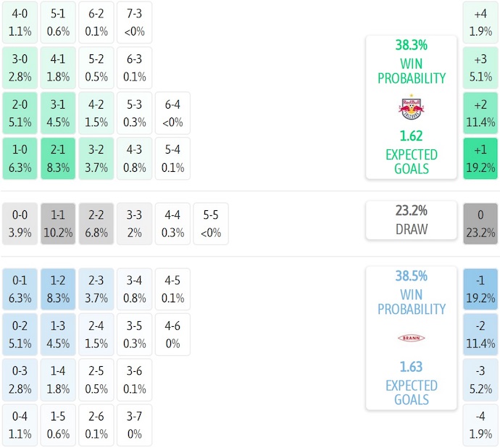Select the 2-1 scoreline cell
This screenshot has width=500, height=448.
[x=58, y=159]
